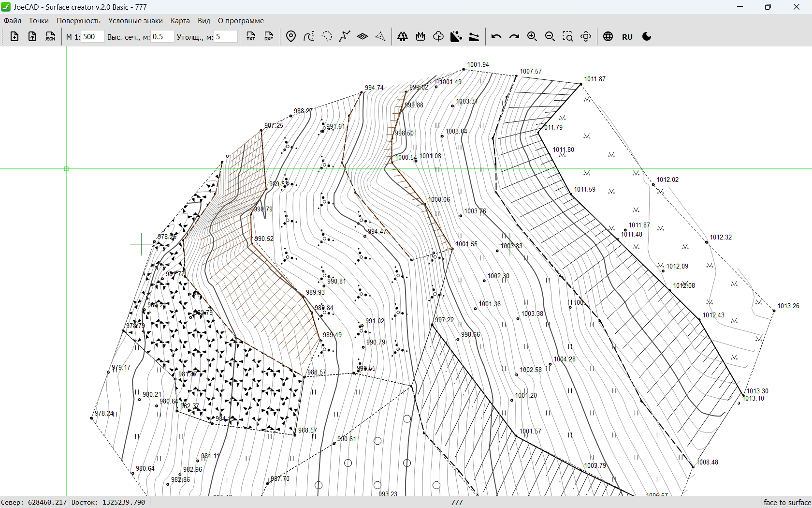
Task: Click the new file icon
Action: pos(14,37)
